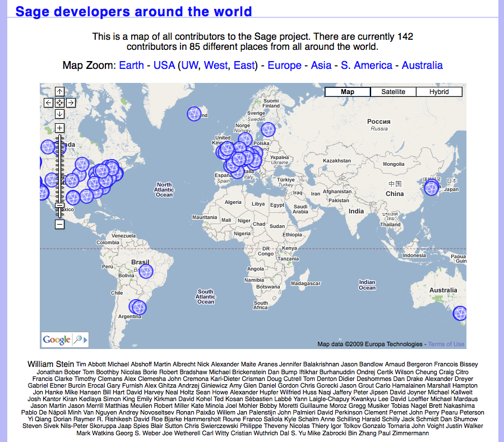The height and width of the screenshot is (442, 504).
Task: Switch to the Hybrid view tab
Action: [439, 92]
